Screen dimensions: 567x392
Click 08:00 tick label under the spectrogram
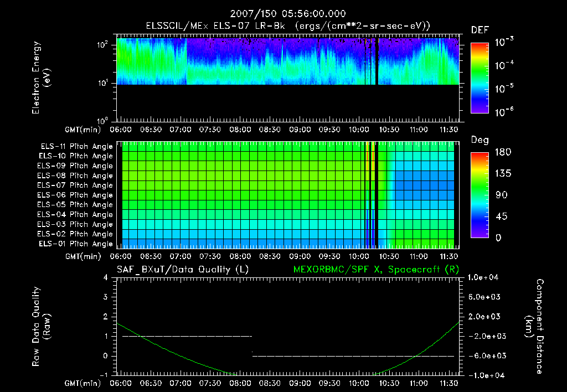(240, 130)
